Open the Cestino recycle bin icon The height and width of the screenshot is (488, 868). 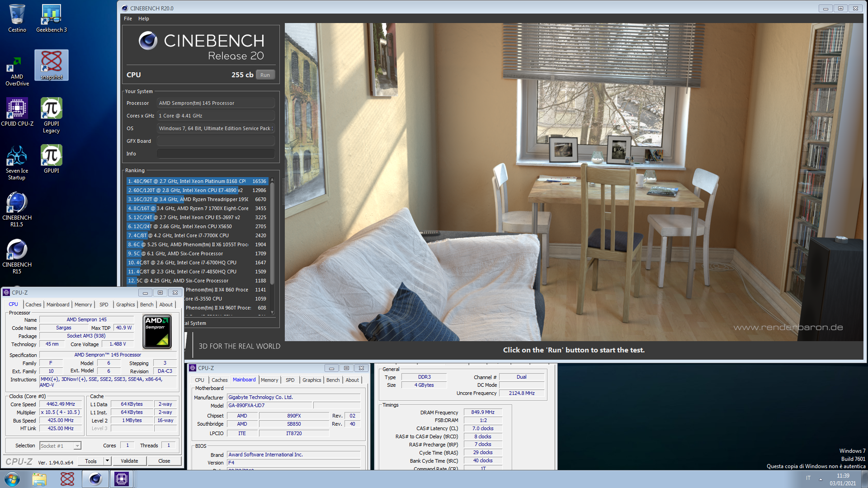pyautogui.click(x=17, y=19)
